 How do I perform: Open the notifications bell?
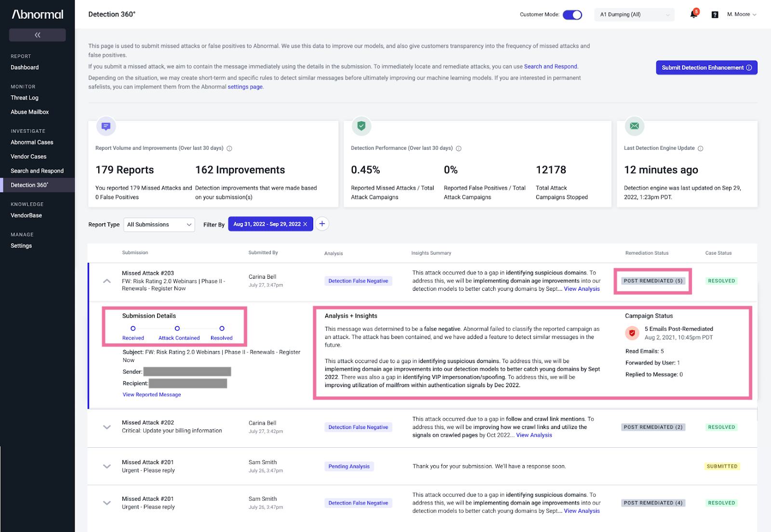pyautogui.click(x=694, y=14)
